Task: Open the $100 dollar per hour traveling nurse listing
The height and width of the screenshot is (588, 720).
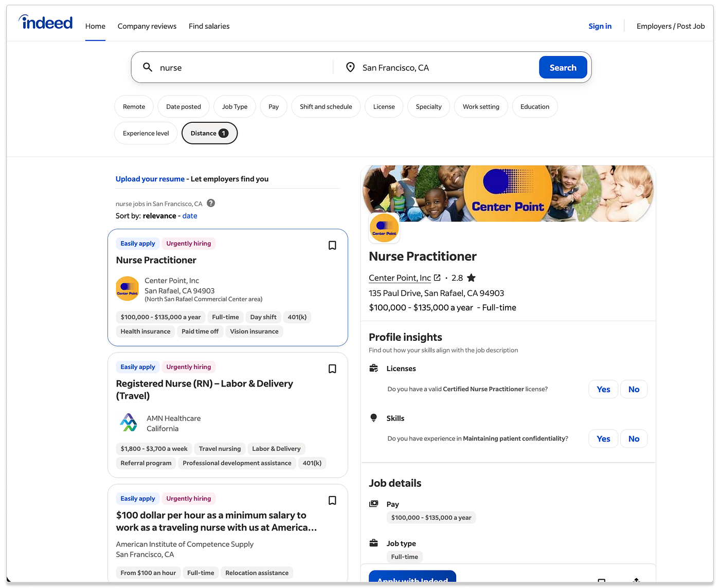Action: pos(216,521)
